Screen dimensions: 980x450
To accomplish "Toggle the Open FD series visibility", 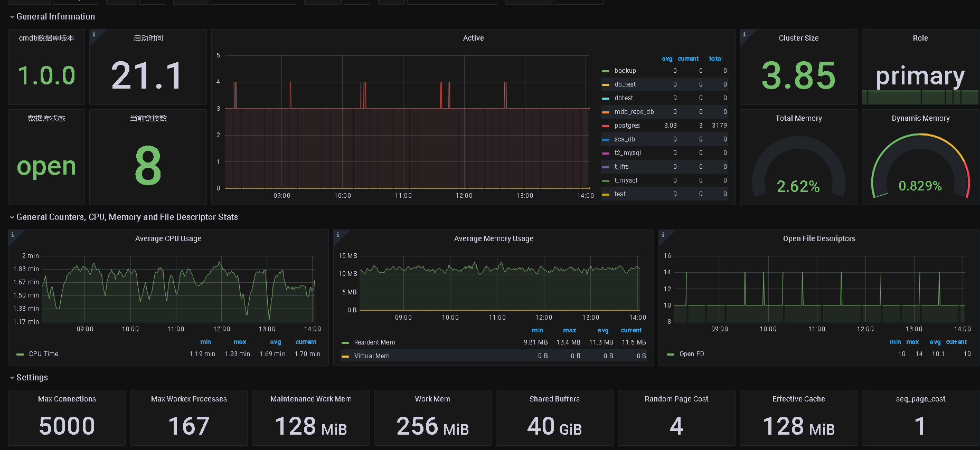I will [x=692, y=354].
